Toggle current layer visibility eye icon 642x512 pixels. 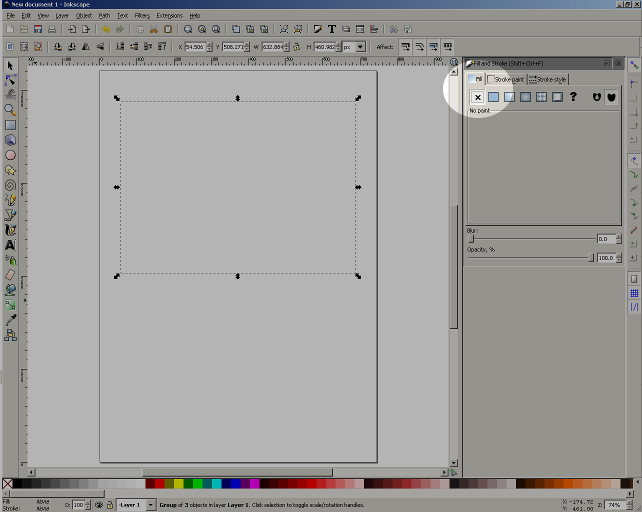pyautogui.click(x=98, y=505)
